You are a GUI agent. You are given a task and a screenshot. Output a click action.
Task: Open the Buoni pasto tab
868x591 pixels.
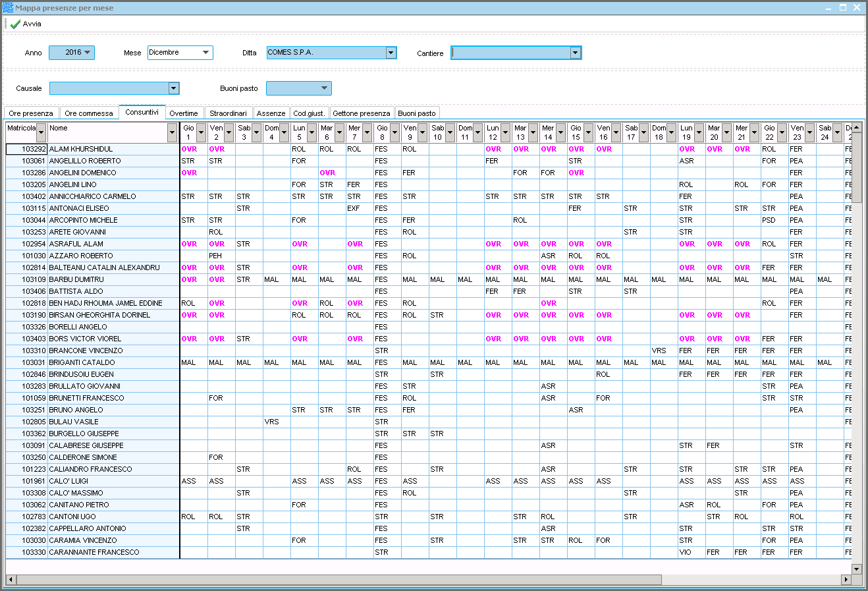[x=417, y=113]
